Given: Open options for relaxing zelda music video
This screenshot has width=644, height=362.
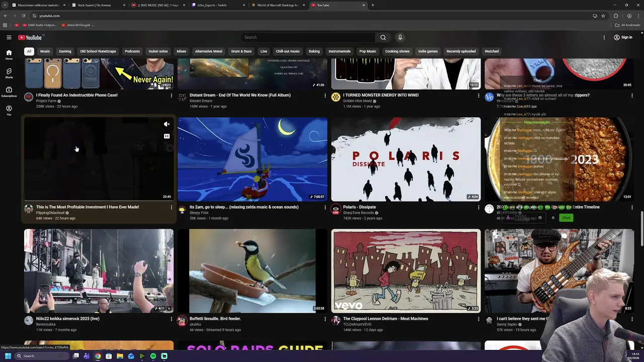Looking at the screenshot, I should click(325, 207).
